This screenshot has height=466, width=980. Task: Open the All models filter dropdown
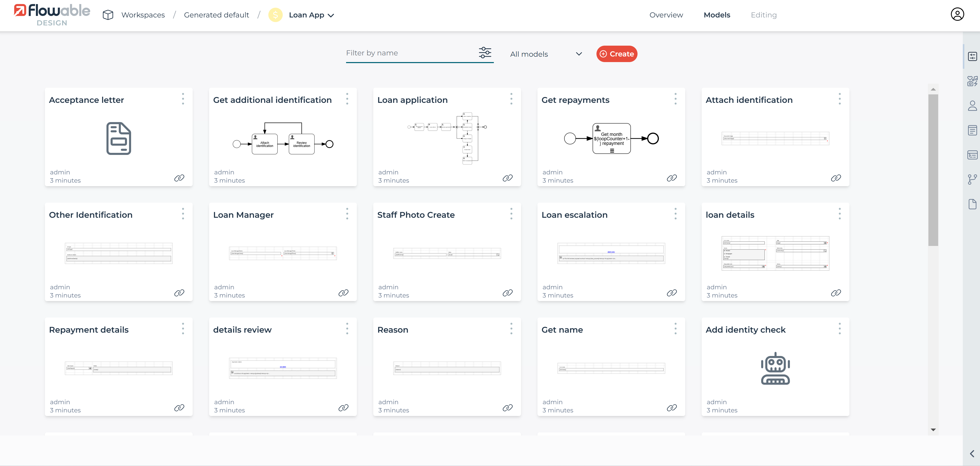point(546,54)
